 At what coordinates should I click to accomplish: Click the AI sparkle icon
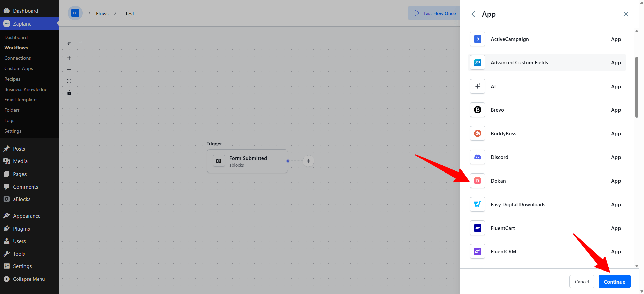[477, 86]
